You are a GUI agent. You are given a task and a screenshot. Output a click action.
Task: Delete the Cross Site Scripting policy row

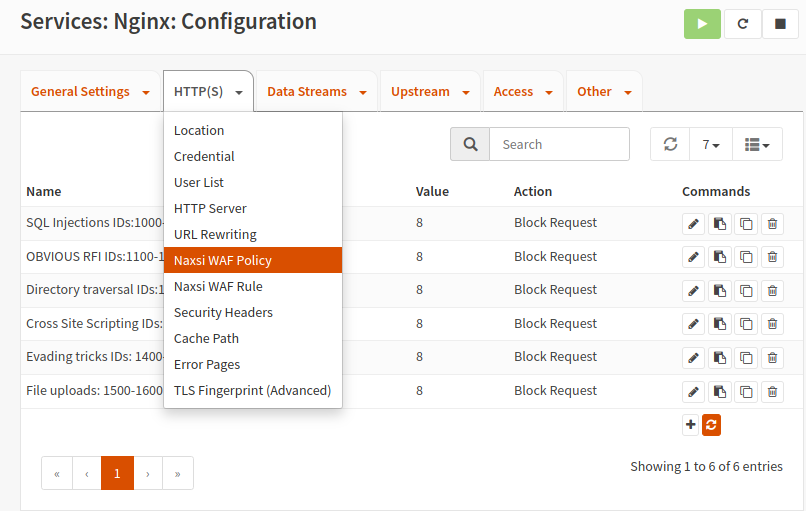[x=772, y=324]
